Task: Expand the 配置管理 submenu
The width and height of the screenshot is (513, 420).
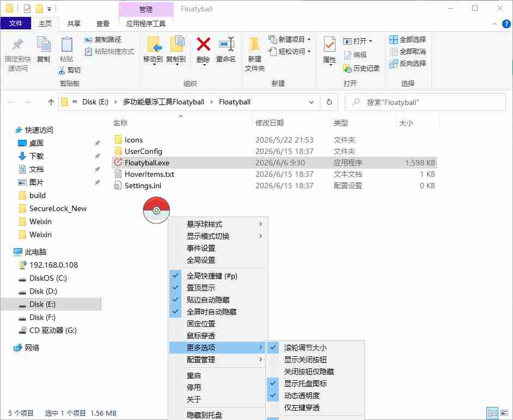Action: point(218,360)
